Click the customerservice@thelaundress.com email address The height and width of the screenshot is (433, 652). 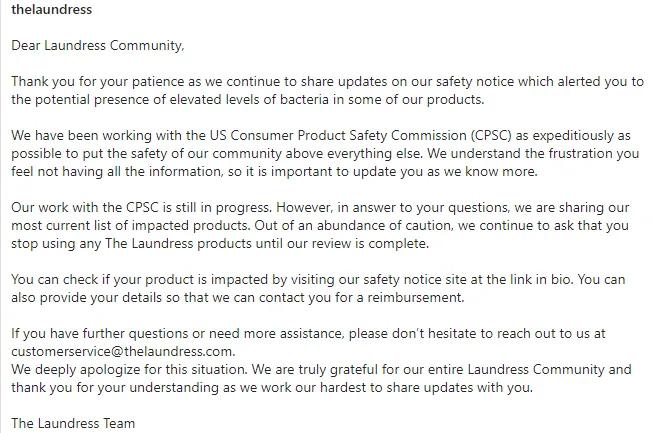(x=122, y=351)
